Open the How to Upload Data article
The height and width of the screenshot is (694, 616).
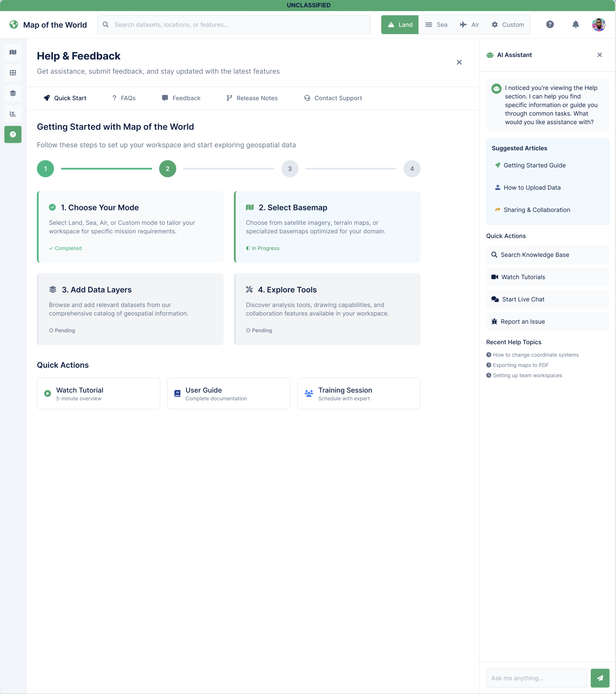pos(532,188)
